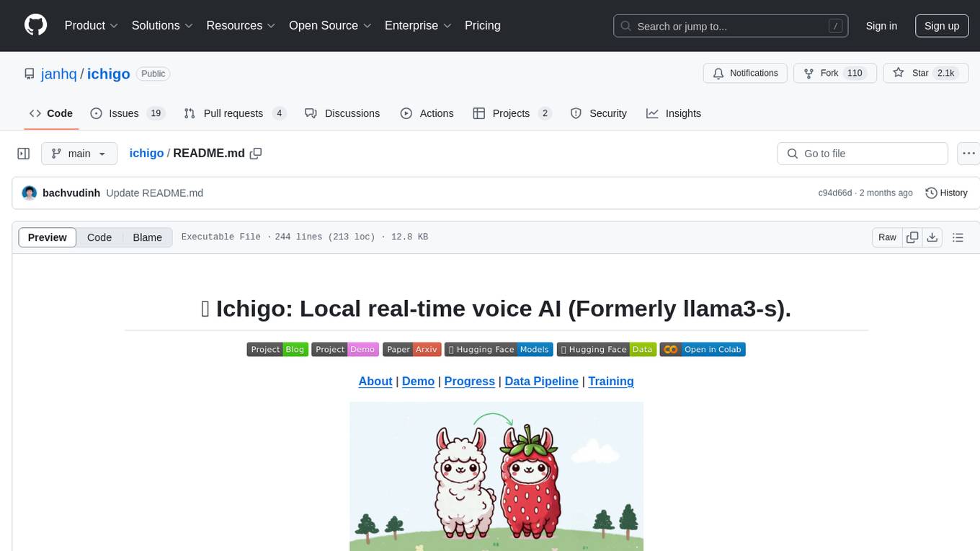Open the Pull requests tab
This screenshot has width=980, height=551.
pyautogui.click(x=235, y=113)
